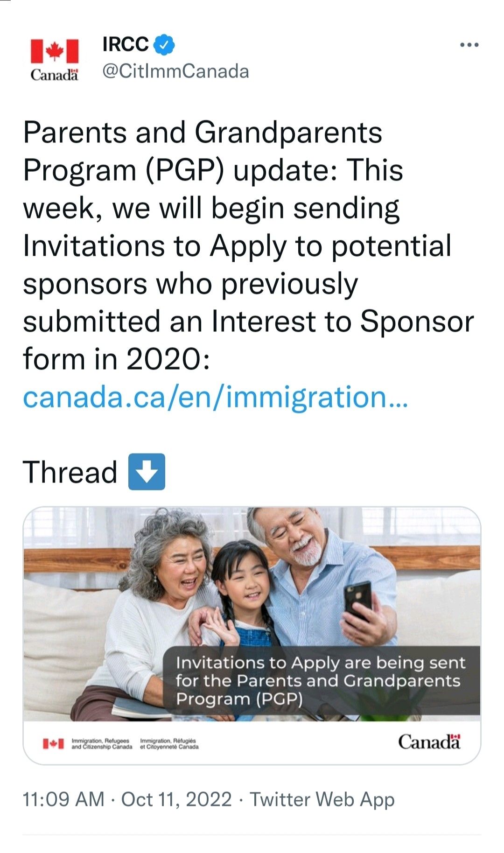Click the blue down-arrow emoji after Thread

coord(147,471)
